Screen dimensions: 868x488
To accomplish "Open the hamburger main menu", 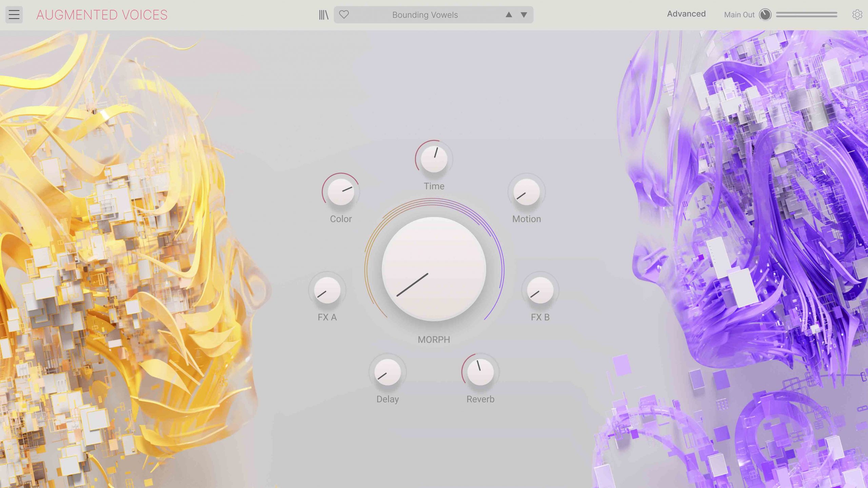I will tap(14, 15).
